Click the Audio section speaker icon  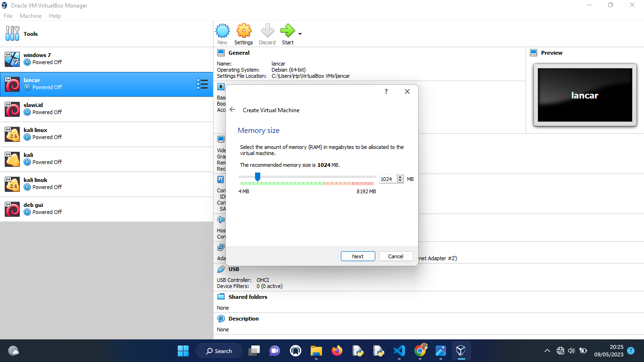(221, 220)
